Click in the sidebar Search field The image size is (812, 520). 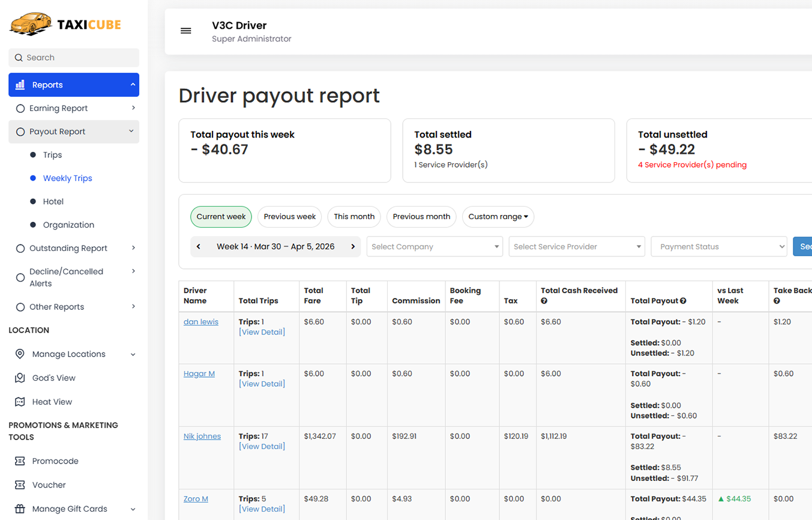coord(74,58)
